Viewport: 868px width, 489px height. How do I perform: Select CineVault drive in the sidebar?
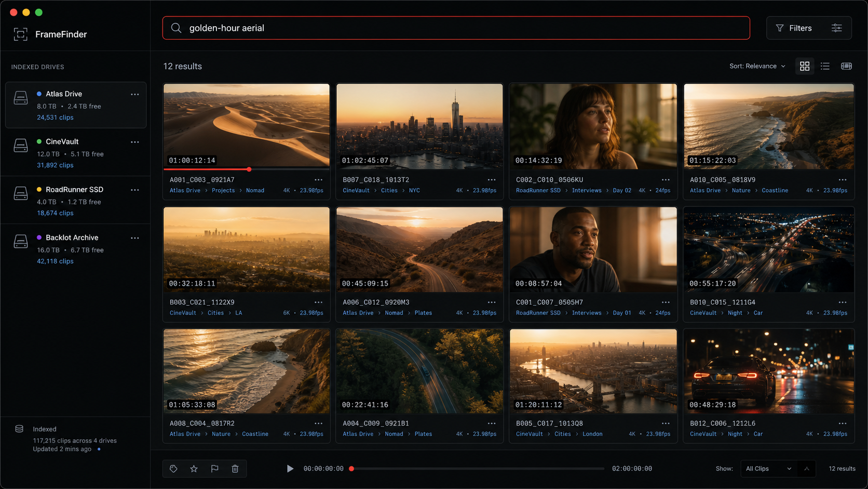76,153
